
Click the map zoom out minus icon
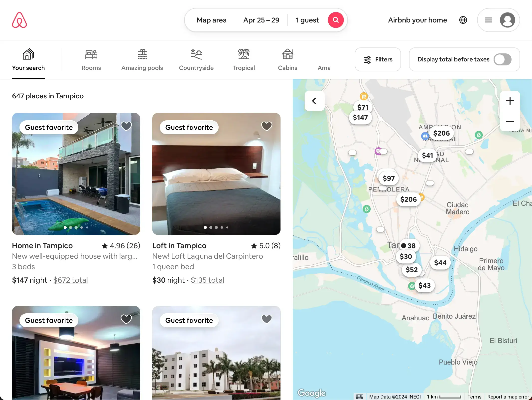(x=510, y=121)
